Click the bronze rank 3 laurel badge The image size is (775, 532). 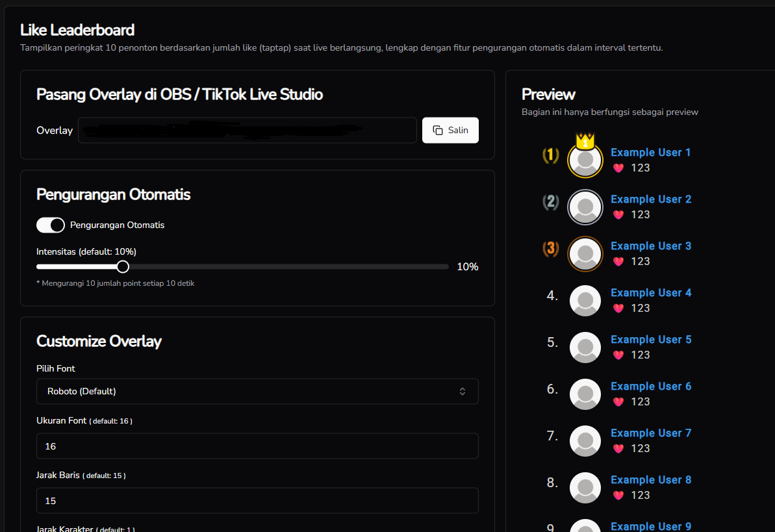(551, 249)
